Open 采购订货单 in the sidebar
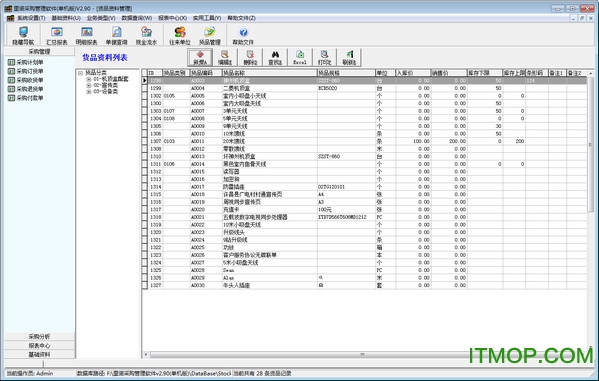Viewport: 599px width, 381px height. click(x=26, y=71)
